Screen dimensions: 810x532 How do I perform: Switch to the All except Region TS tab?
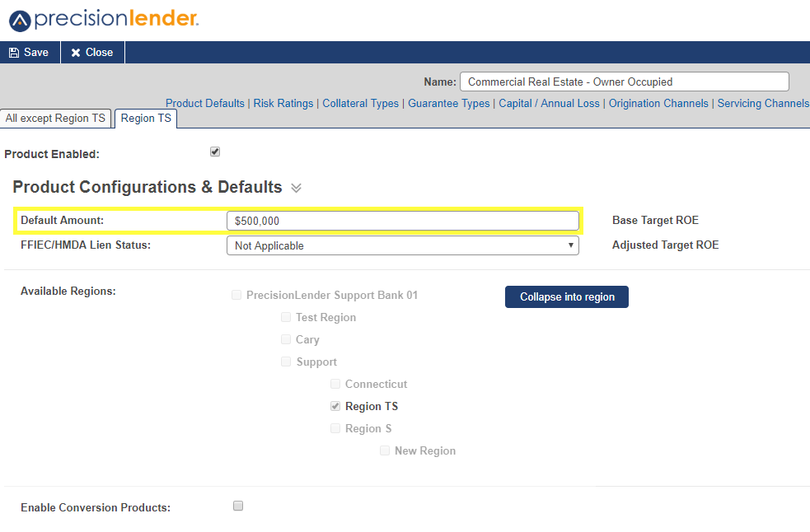pyautogui.click(x=55, y=119)
